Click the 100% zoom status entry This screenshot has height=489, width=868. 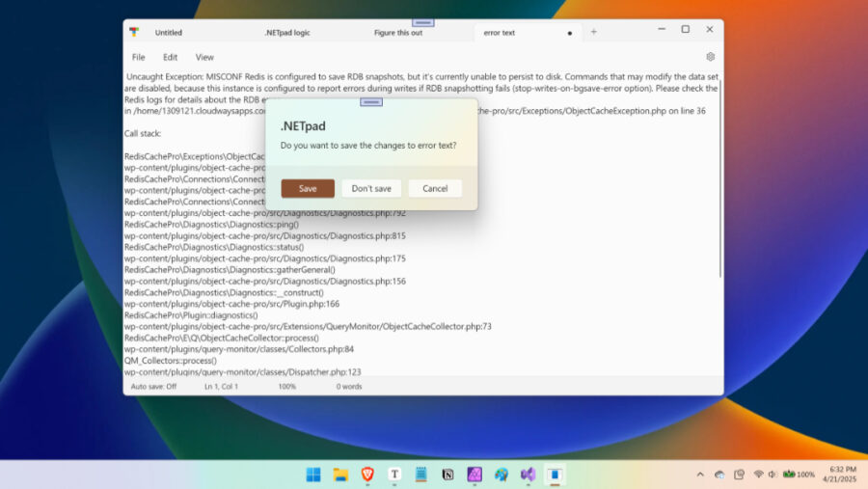click(286, 387)
